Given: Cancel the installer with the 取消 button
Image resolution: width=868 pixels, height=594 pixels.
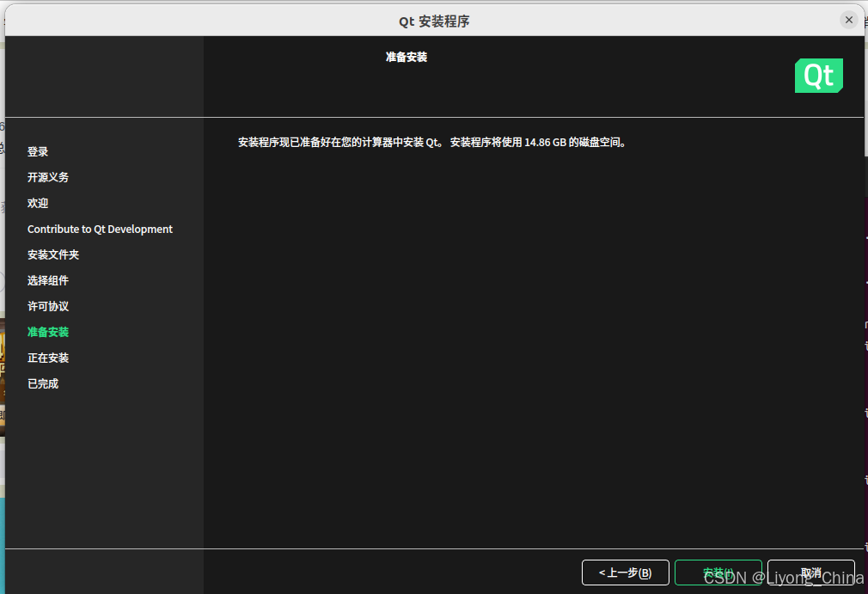Looking at the screenshot, I should [811, 573].
